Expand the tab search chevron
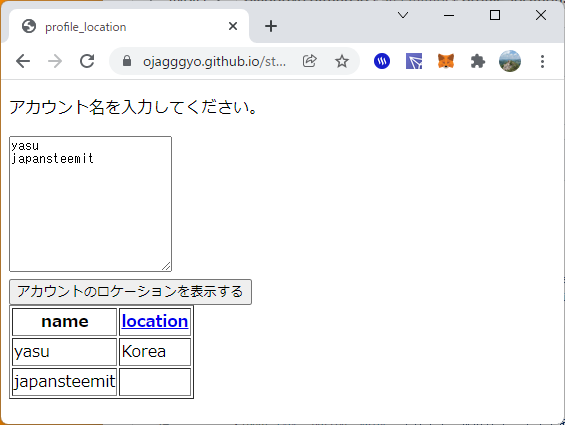Image resolution: width=565 pixels, height=425 pixels. pos(403,15)
